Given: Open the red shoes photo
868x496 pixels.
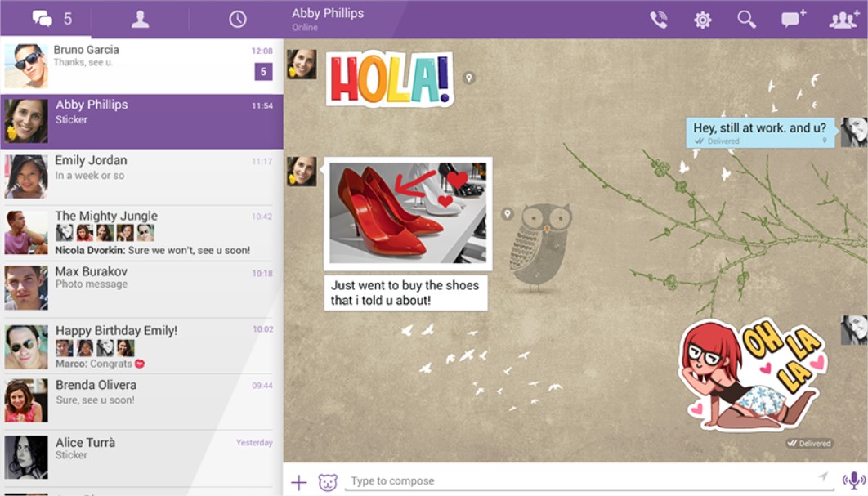Looking at the screenshot, I should click(x=408, y=213).
